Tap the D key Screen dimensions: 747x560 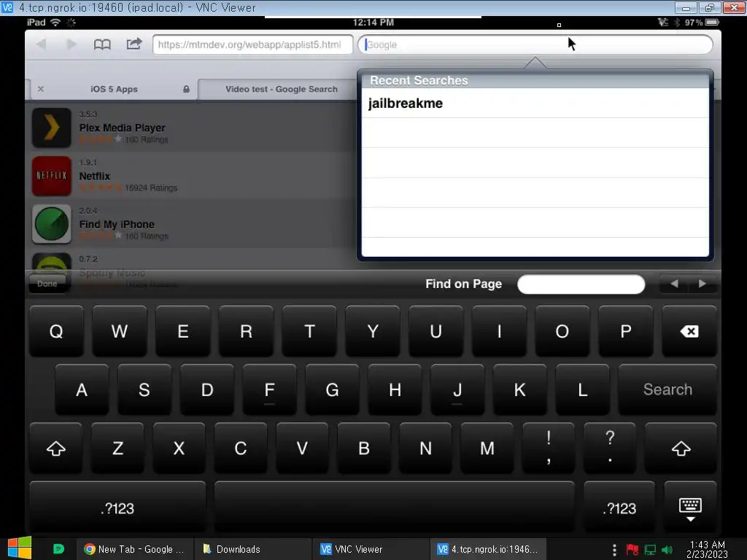point(207,390)
